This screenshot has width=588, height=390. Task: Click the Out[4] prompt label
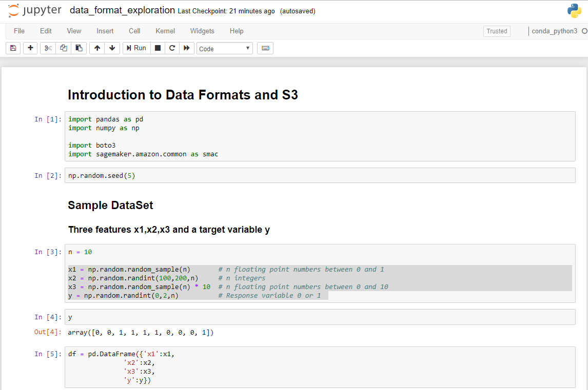[x=48, y=332]
